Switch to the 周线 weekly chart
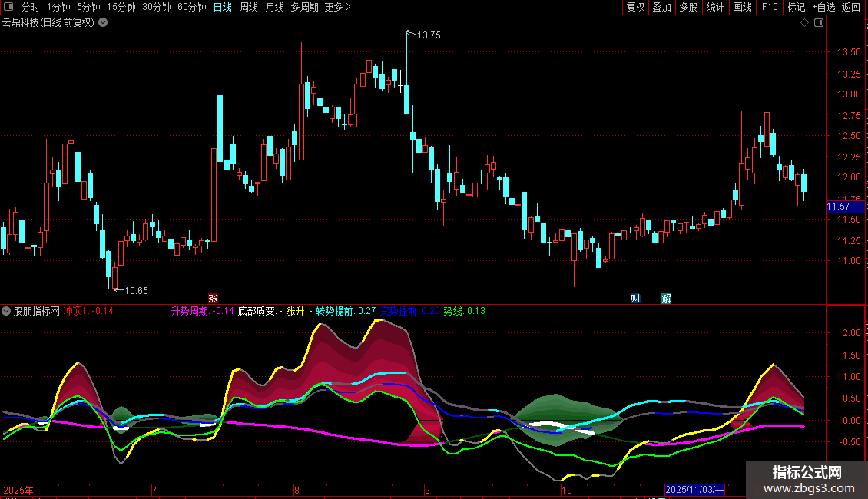 (x=249, y=8)
